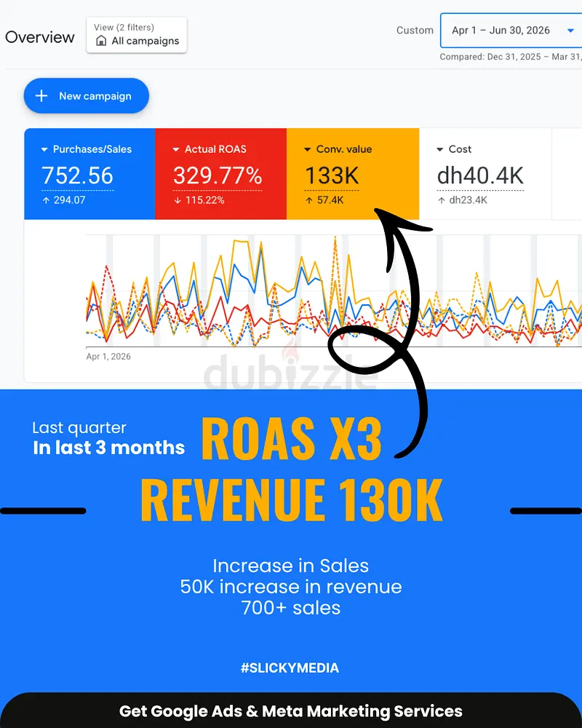Expand the Purchases/Sales metric dropdown arrow
Screen dimensions: 582x728
(x=44, y=149)
